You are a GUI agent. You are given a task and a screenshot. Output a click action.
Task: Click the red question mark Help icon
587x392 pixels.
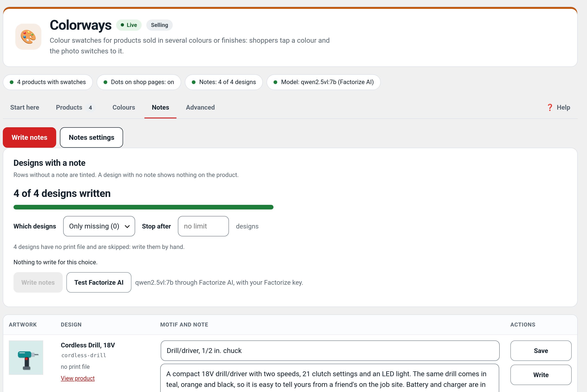coord(550,108)
